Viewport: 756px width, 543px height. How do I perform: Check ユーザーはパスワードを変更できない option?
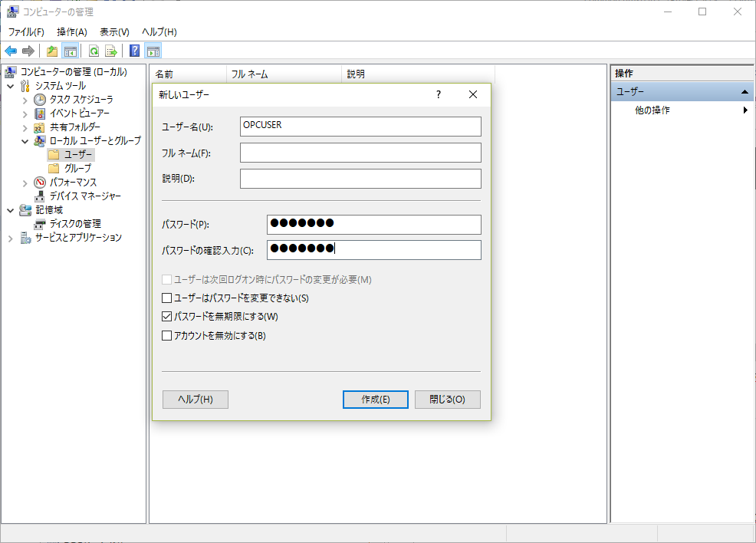166,298
